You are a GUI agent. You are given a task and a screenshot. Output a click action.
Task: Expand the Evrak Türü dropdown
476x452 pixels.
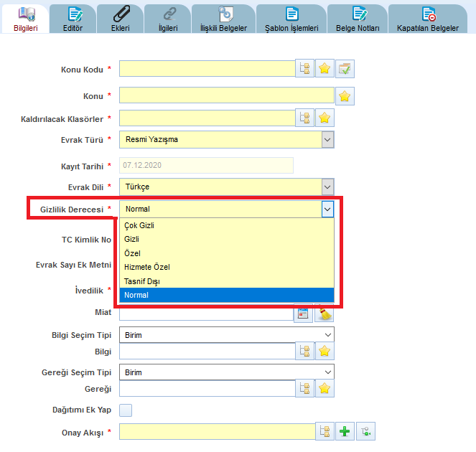pos(327,140)
